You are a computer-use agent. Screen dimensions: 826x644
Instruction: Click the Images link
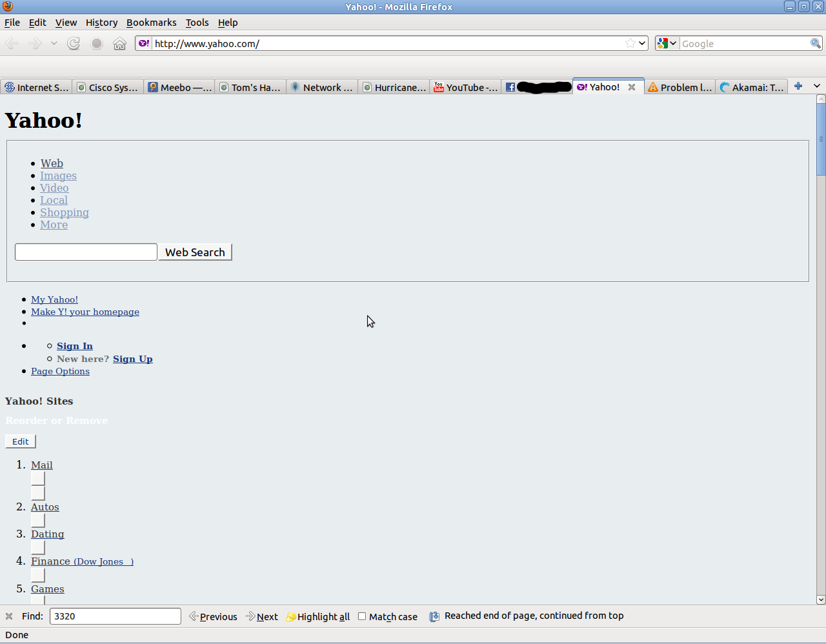[58, 176]
